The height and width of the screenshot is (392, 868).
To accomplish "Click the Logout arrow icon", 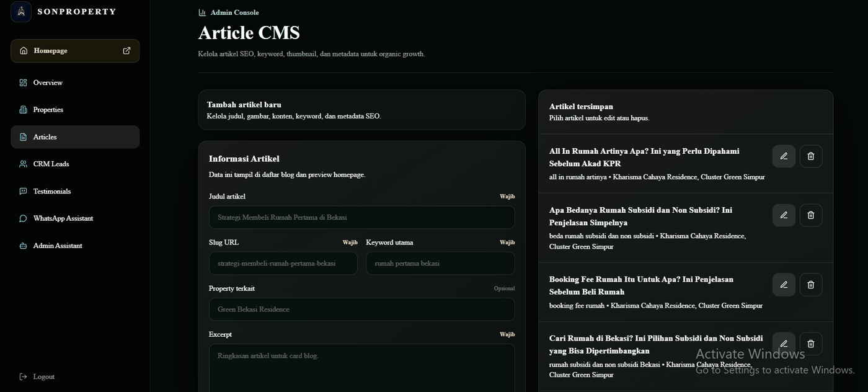I will 23,376.
